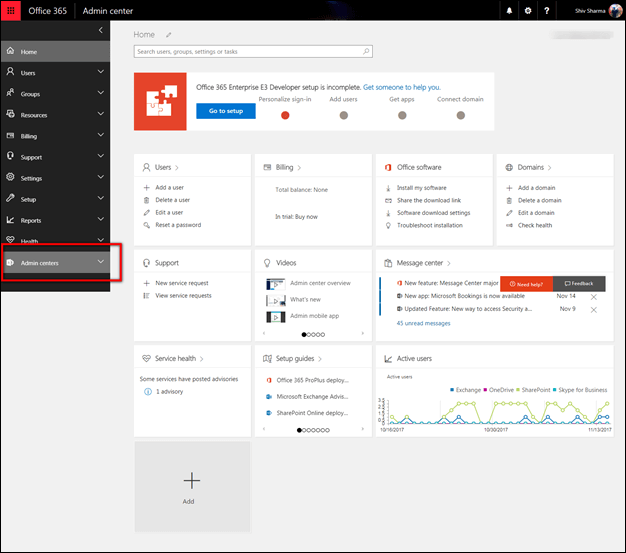Click the Connect domain step dot
626x553 pixels.
click(460, 115)
